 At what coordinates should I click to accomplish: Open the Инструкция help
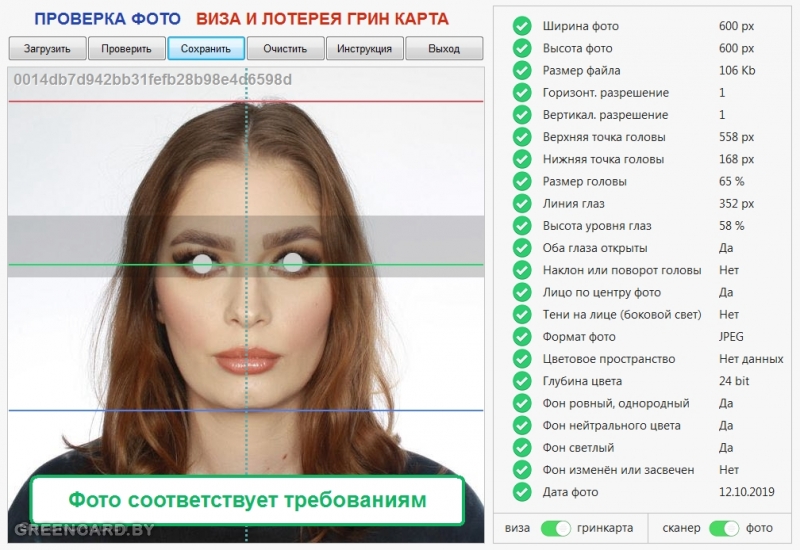click(365, 48)
